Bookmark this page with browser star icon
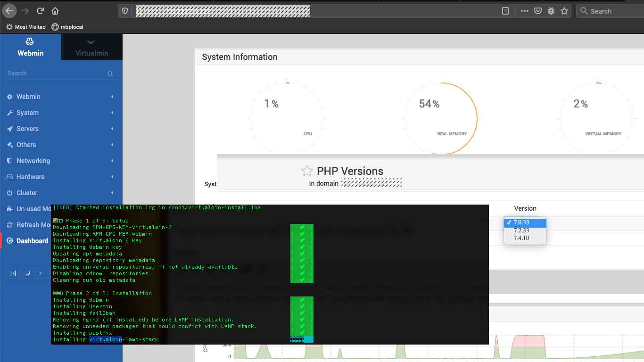 [564, 11]
